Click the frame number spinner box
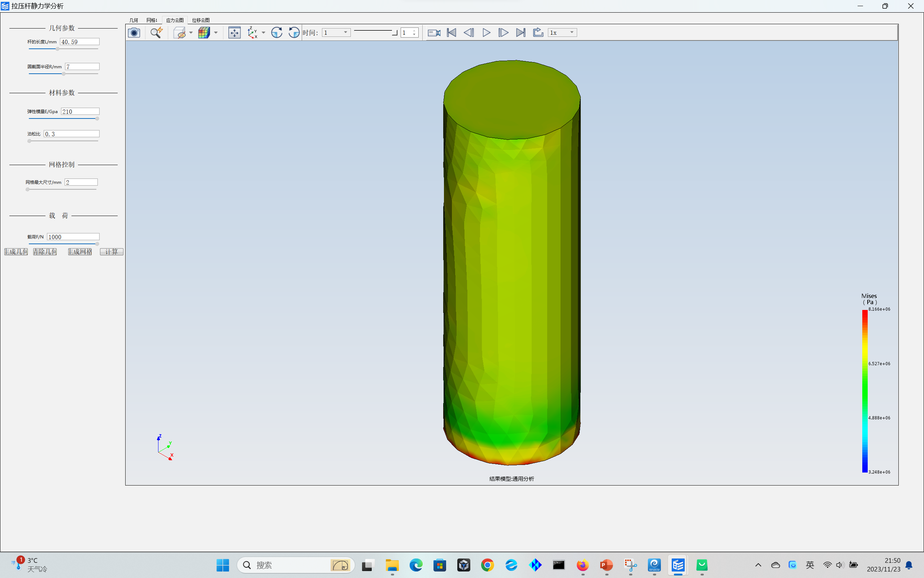Screen dimensions: 924x578 409,33
